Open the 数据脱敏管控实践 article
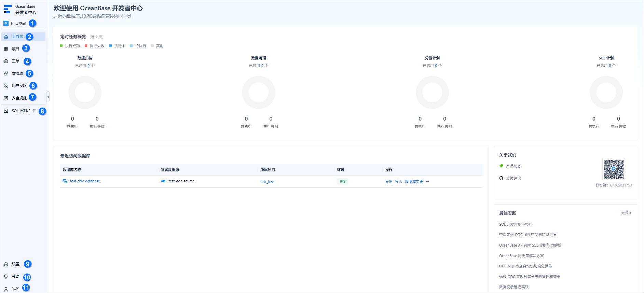644x293 pixels. point(514,287)
